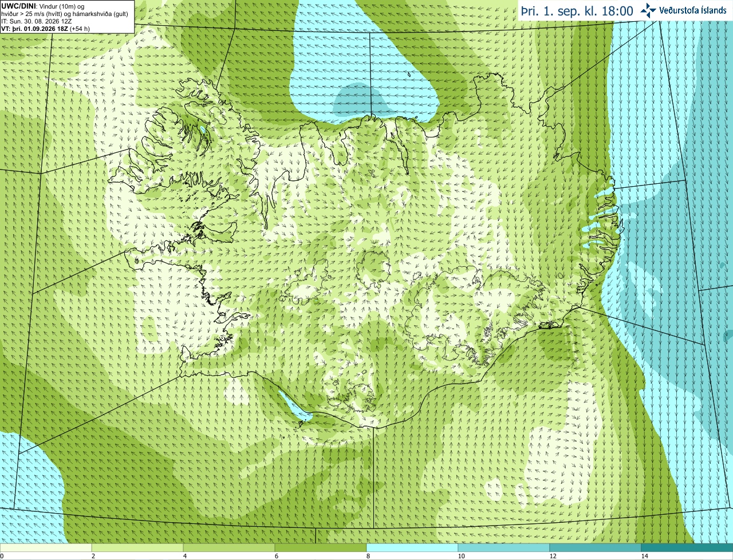Click the legend label '14'
Viewport: 733px width, 560px height.
tap(645, 556)
